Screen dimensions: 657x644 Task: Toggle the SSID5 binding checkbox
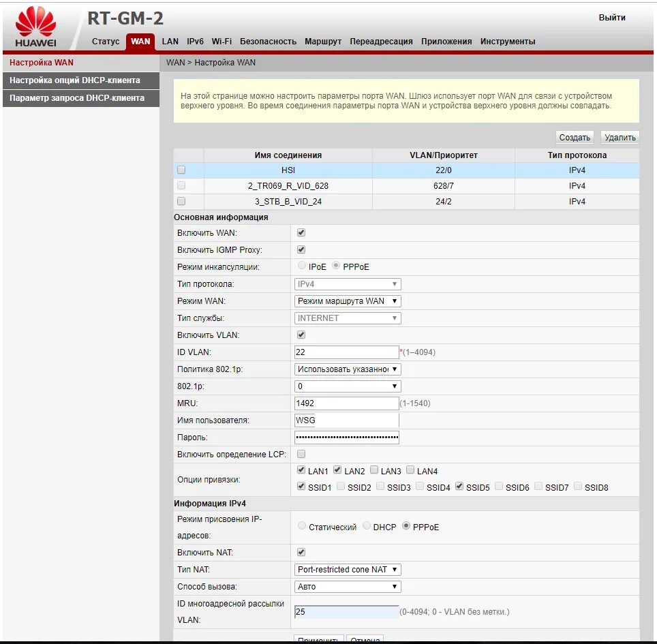(459, 486)
